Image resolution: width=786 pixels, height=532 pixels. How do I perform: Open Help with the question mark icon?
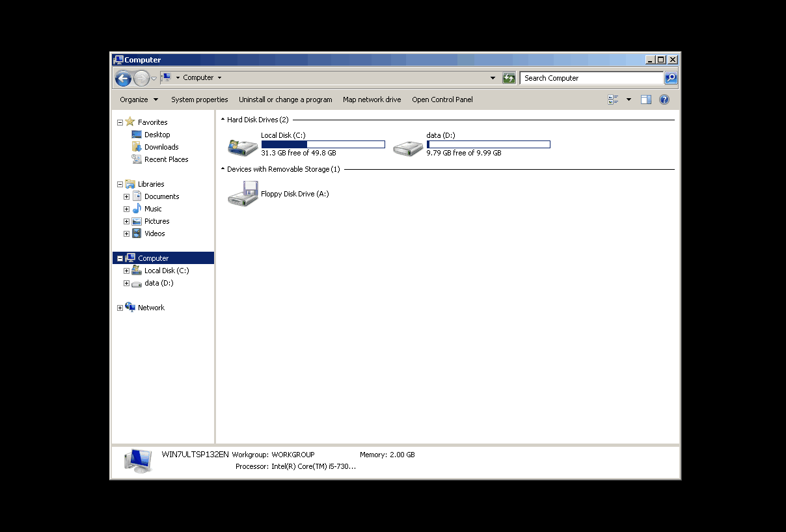coord(664,100)
